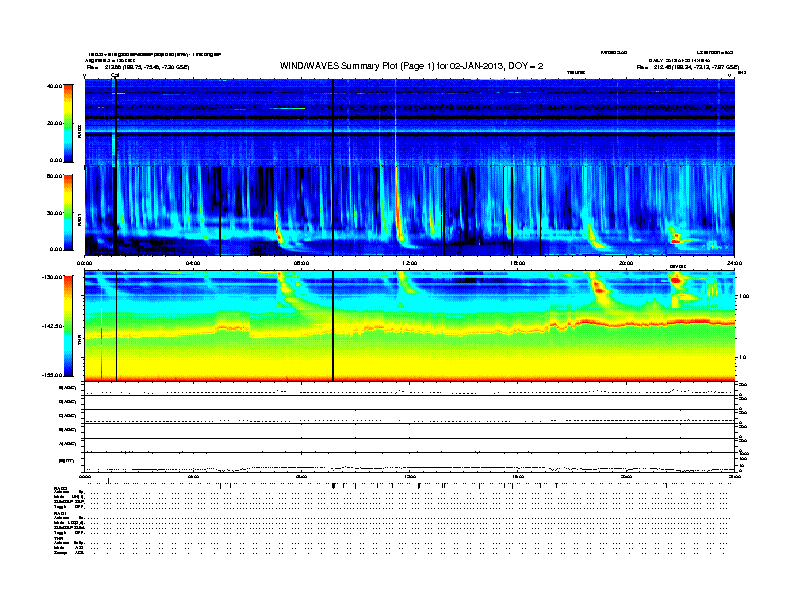This screenshot has width=792, height=612.
Task: Click the 12:00 tick label under RAD1 panel
Action: pos(410,263)
